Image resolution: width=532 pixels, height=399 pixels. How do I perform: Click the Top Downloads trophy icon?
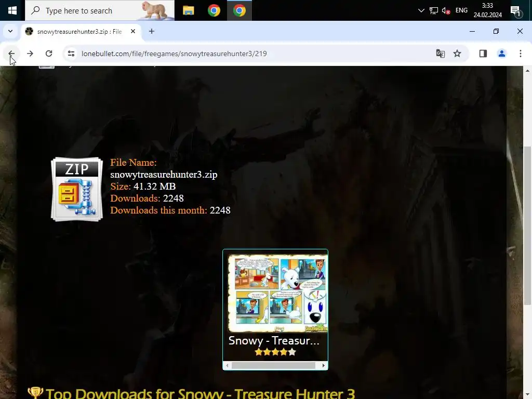pos(35,393)
